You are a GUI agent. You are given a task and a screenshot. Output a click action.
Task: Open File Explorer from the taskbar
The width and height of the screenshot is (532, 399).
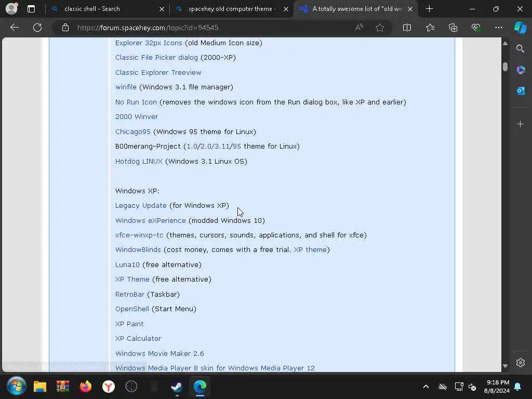click(39, 387)
